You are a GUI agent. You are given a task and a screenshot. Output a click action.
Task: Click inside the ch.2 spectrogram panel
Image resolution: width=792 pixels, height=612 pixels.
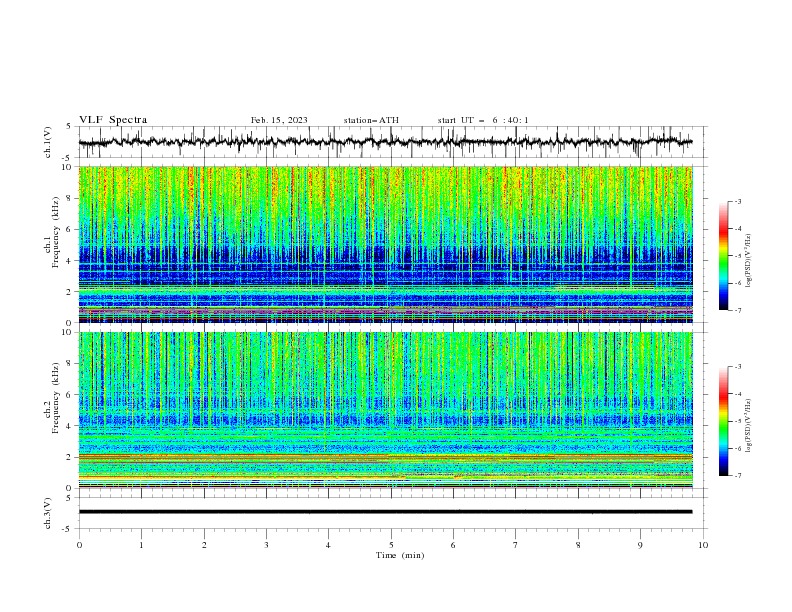[385, 410]
